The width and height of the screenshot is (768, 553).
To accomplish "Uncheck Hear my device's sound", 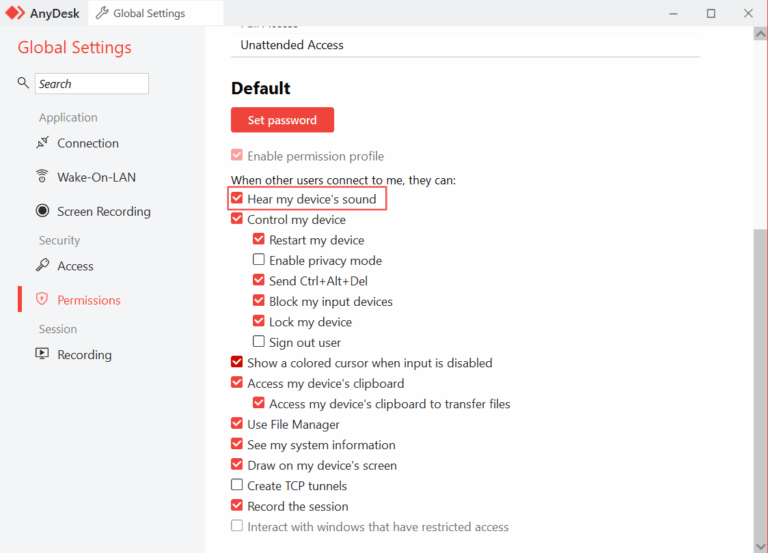I will pos(237,198).
